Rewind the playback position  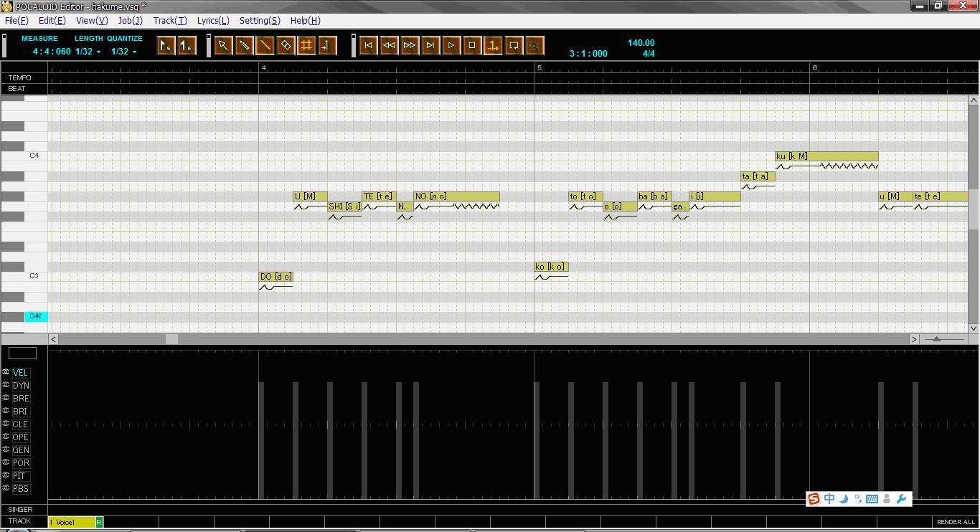pos(389,46)
